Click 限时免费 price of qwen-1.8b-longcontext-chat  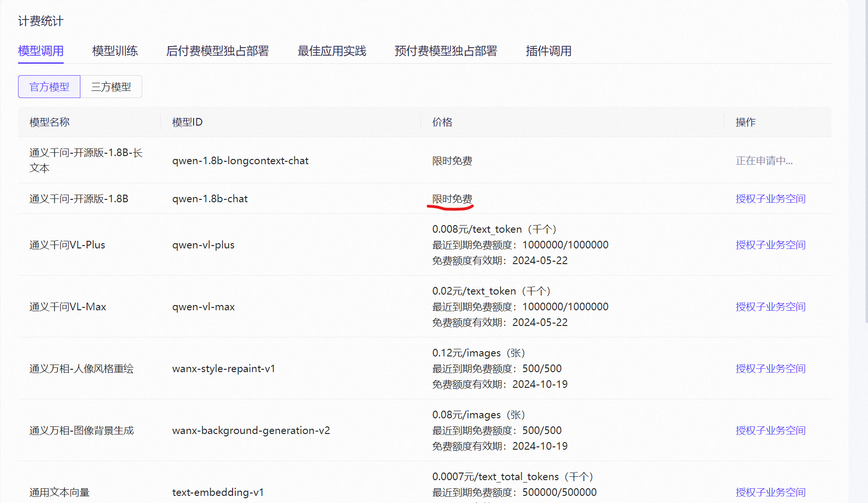tap(452, 161)
